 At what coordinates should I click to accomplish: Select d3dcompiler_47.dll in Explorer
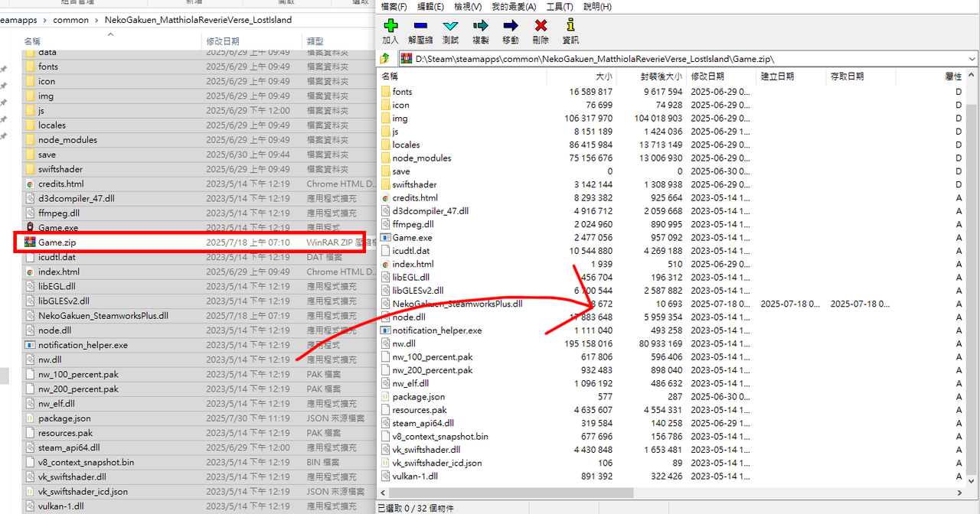pyautogui.click(x=76, y=198)
